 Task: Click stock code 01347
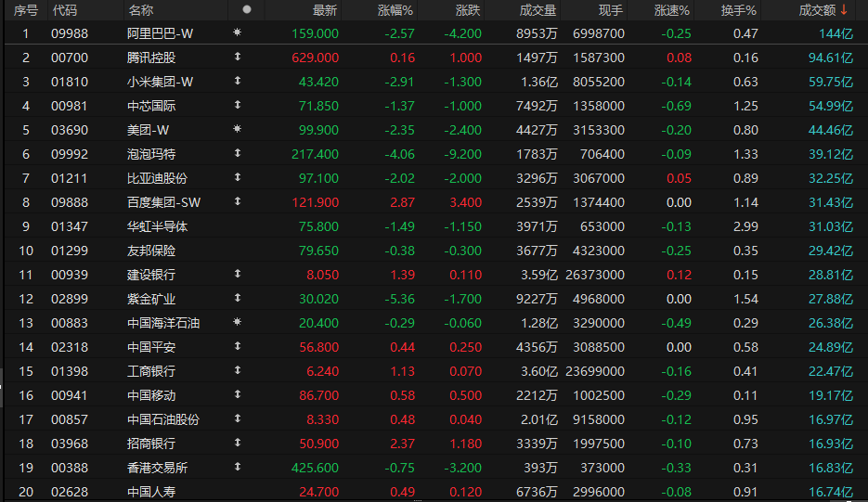pos(70,226)
